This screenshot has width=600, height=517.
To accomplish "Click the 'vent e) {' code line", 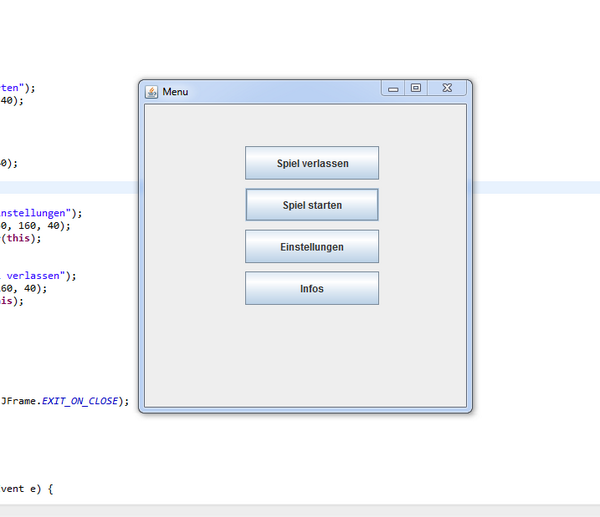I will (26, 489).
